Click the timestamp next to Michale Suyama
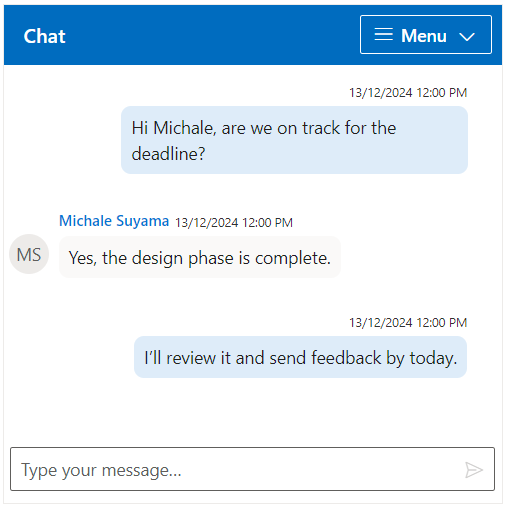The image size is (505, 507). pyautogui.click(x=234, y=223)
